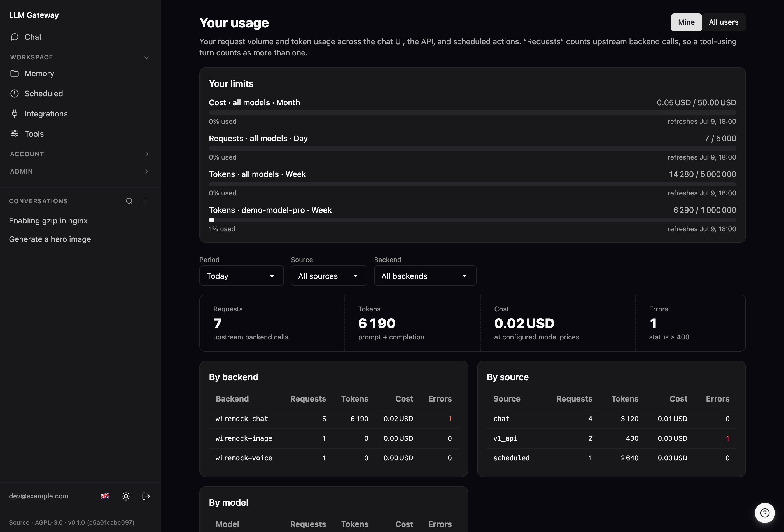
Task: Open help with the question mark button
Action: [x=765, y=513]
